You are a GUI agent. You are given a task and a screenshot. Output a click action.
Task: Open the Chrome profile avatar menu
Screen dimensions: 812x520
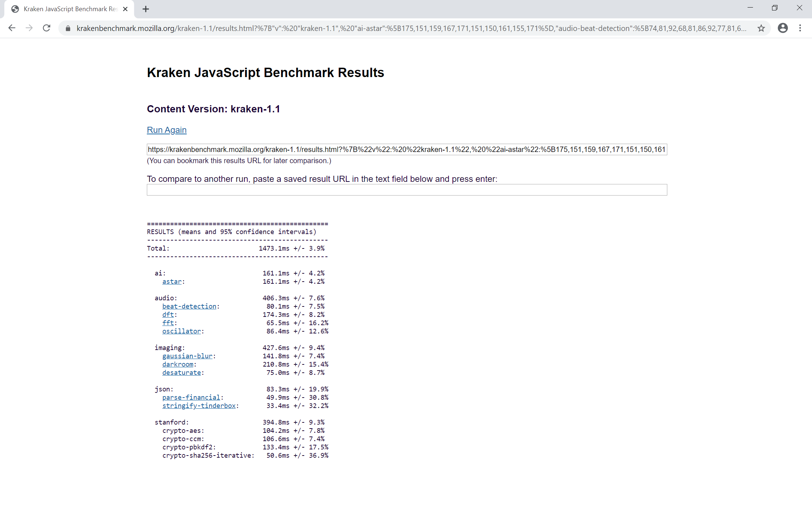pos(783,28)
